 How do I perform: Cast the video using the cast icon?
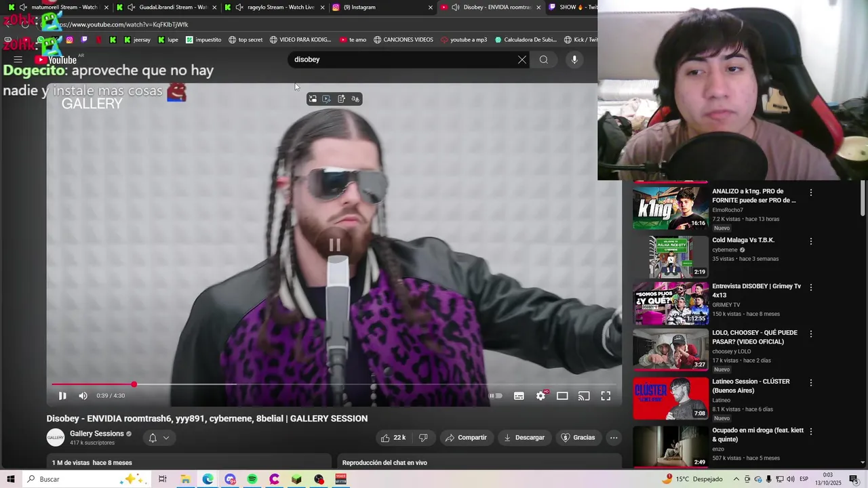coord(584,396)
